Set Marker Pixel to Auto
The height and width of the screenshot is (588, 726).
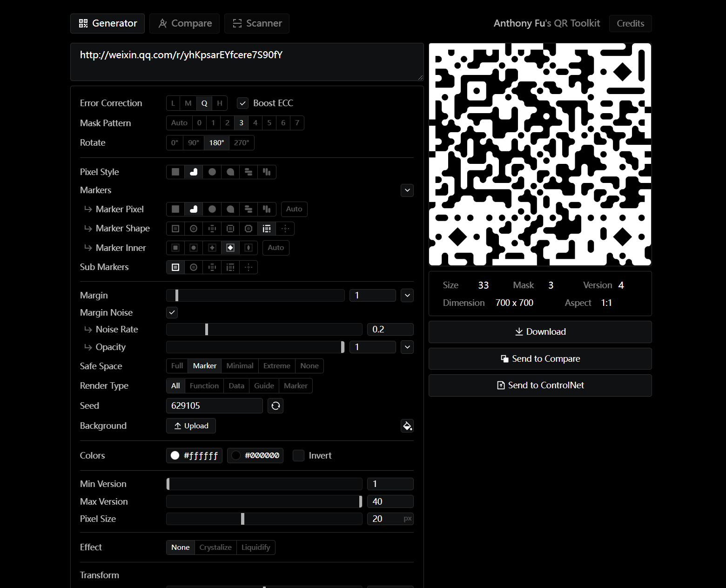click(294, 209)
